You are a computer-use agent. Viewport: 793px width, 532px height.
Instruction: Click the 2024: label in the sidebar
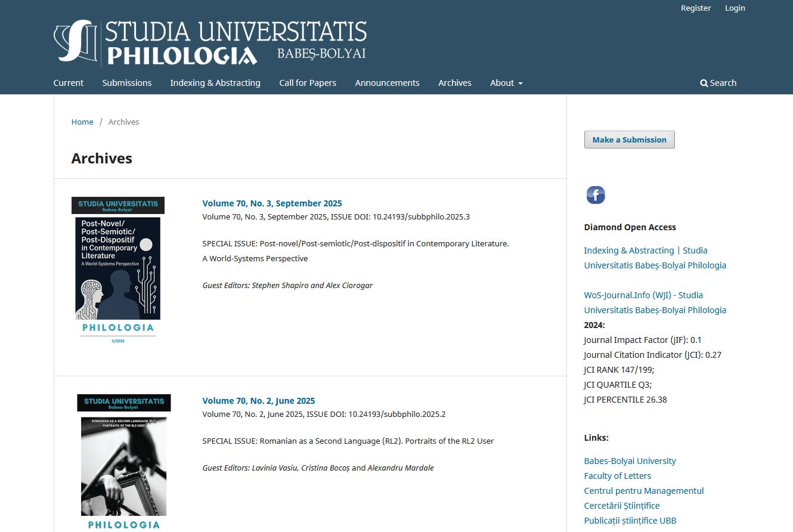coord(594,325)
